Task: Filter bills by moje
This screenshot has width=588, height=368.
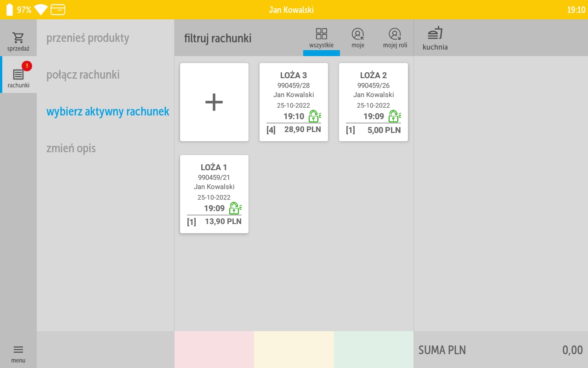Action: click(x=358, y=38)
